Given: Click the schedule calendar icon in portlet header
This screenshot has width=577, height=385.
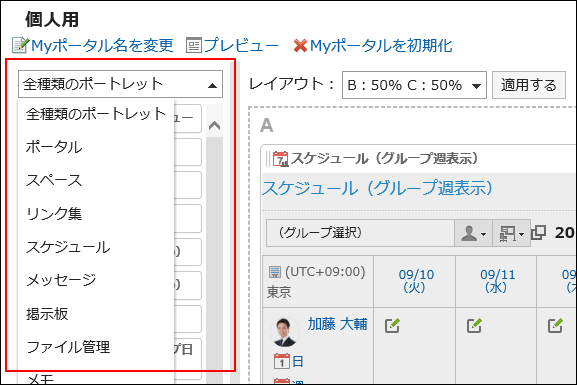Looking at the screenshot, I should pyautogui.click(x=280, y=159).
